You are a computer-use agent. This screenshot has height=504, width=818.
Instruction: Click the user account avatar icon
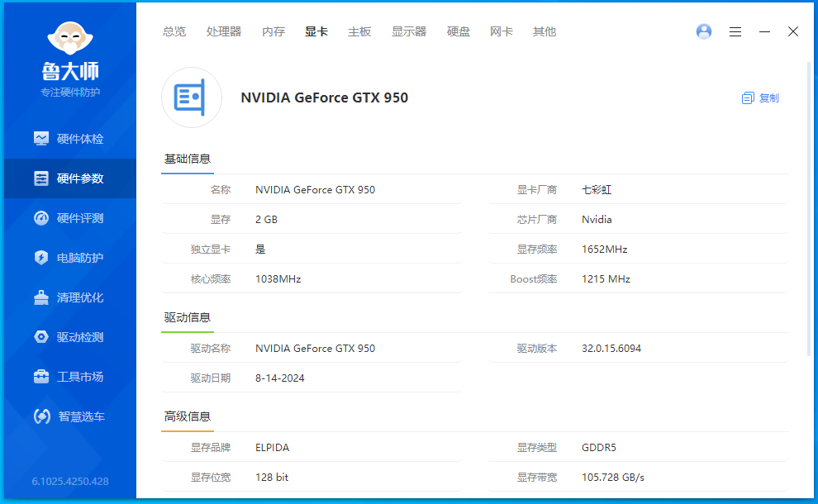pyautogui.click(x=704, y=32)
